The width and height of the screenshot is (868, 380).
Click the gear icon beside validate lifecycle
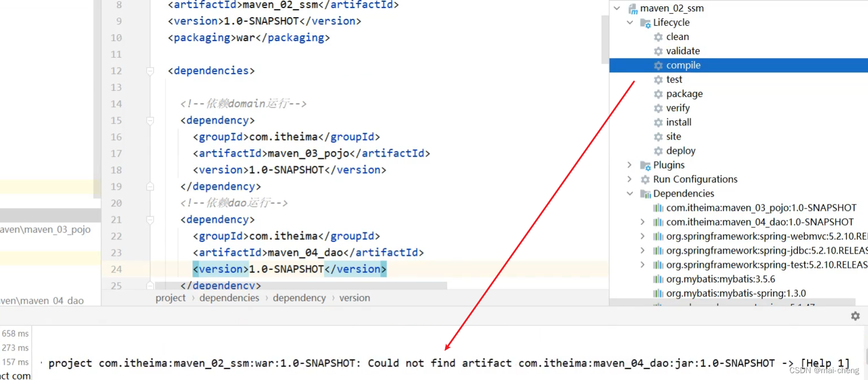[x=659, y=51]
